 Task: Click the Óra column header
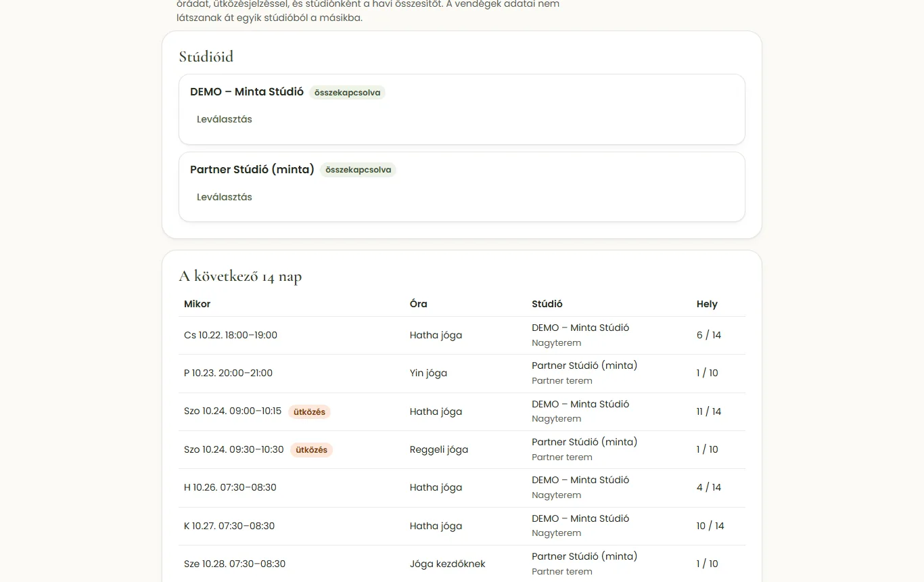pyautogui.click(x=419, y=304)
